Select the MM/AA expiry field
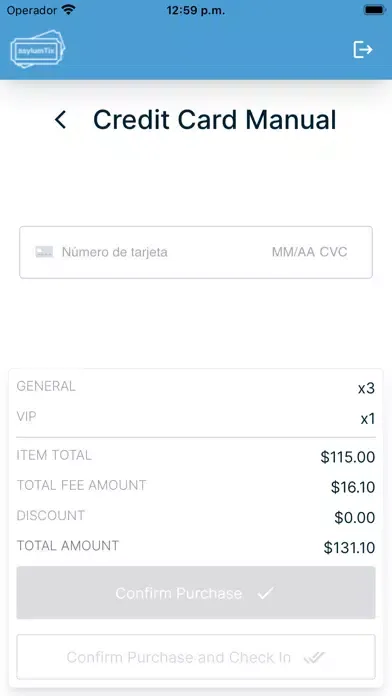 coord(293,252)
